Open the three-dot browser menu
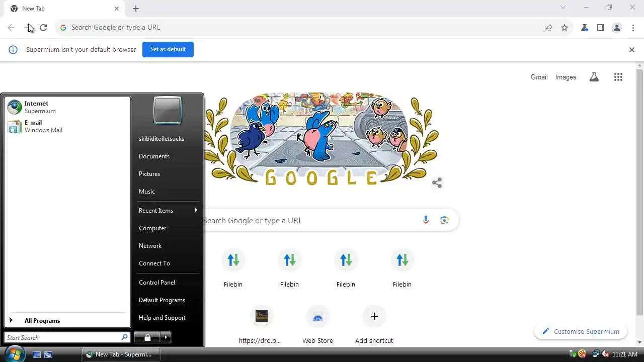This screenshot has width=644, height=362. [x=633, y=28]
